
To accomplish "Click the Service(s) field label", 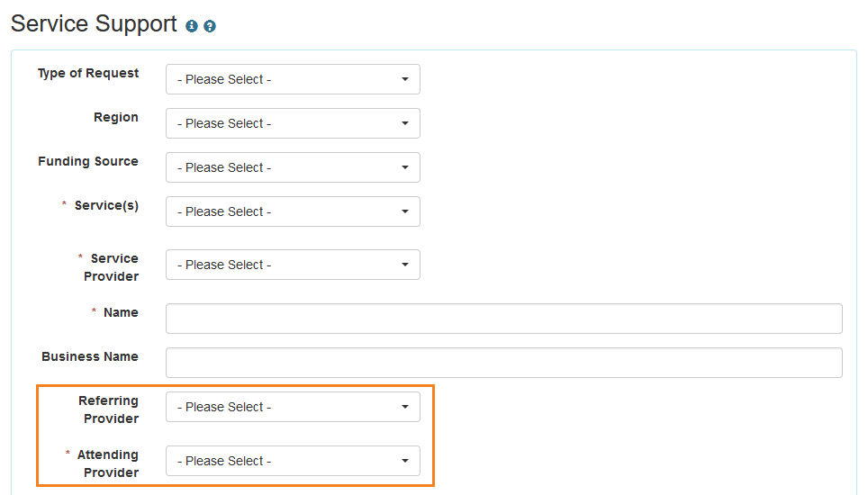I will [x=106, y=206].
